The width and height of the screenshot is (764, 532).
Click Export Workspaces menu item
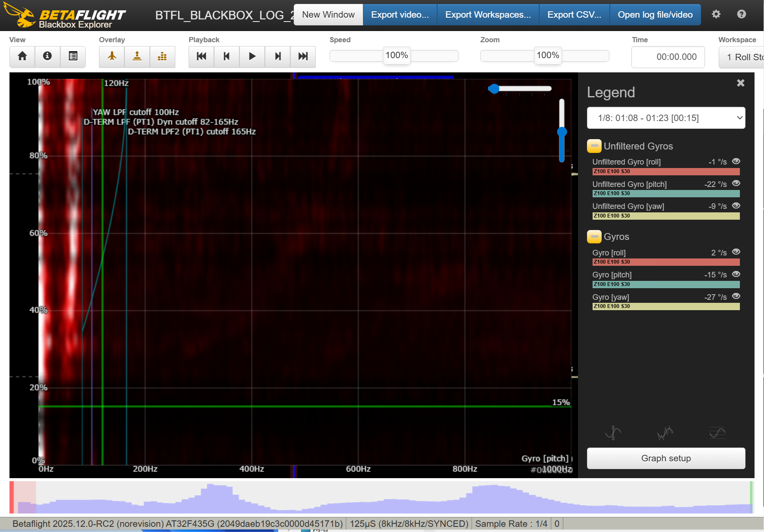(x=488, y=15)
